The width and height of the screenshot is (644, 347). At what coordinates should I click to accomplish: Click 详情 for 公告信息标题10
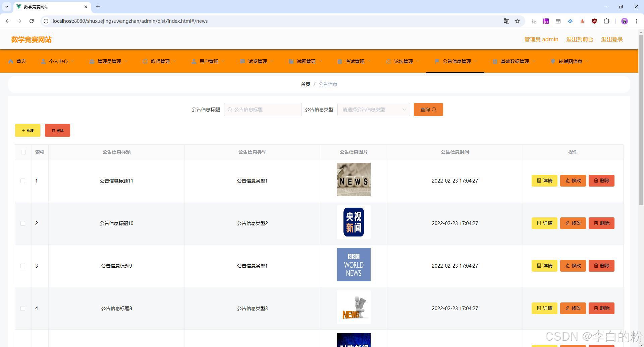(x=544, y=223)
